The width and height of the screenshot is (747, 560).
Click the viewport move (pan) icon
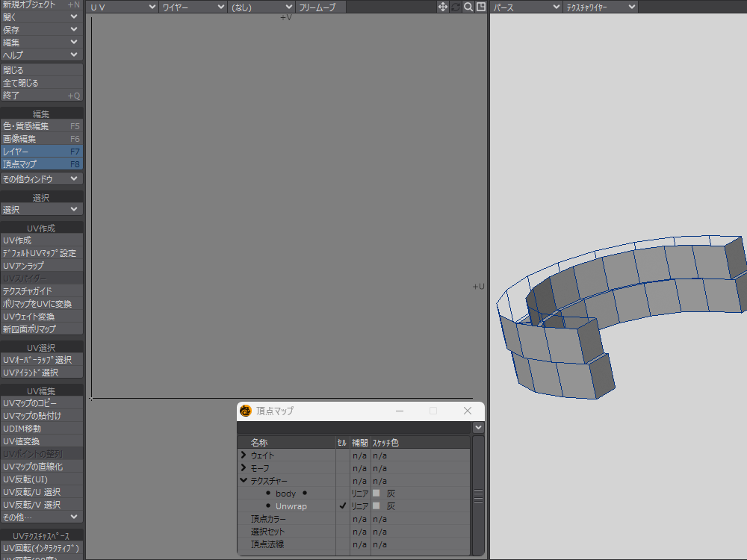tap(443, 7)
